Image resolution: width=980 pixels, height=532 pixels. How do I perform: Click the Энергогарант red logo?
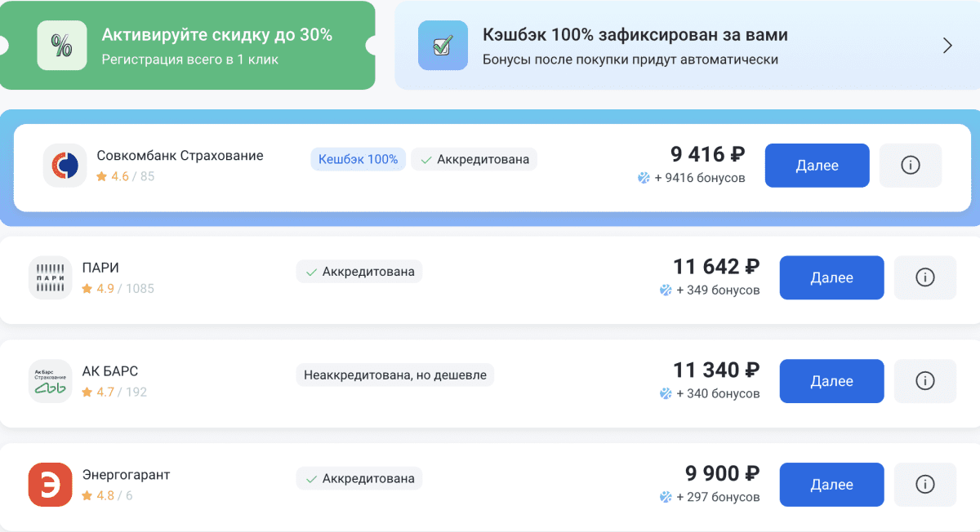click(51, 485)
